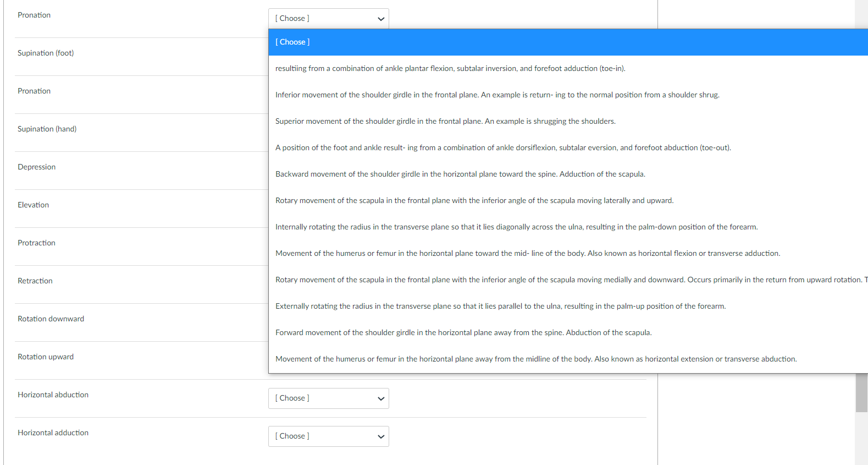Select option 'Inferior movement of the shoulder girdle'
868x465 pixels.
(x=568, y=95)
